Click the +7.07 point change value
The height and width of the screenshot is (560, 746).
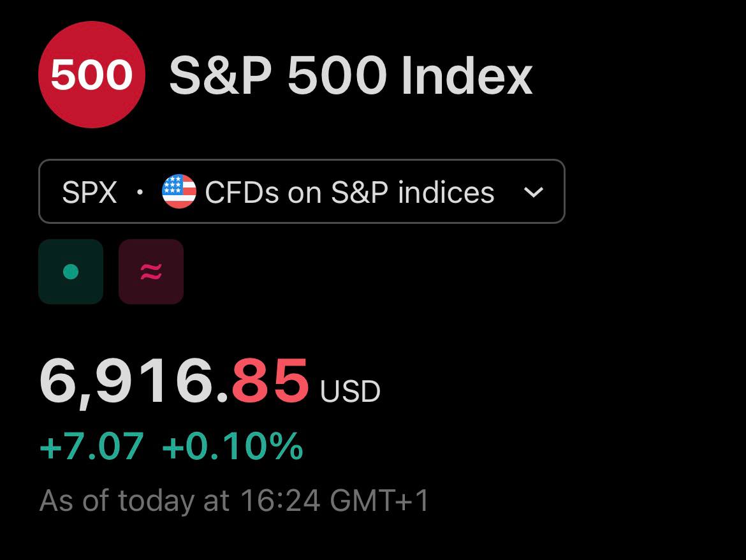coord(92,446)
